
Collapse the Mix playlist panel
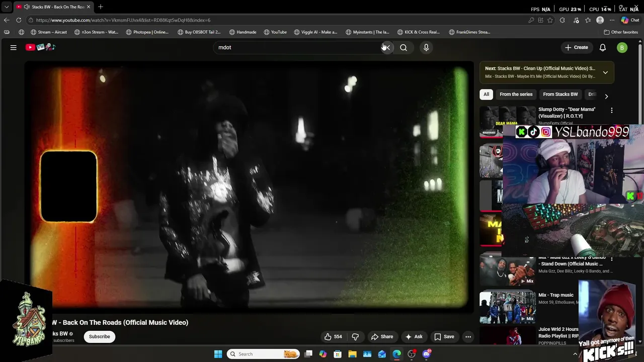[x=605, y=72]
